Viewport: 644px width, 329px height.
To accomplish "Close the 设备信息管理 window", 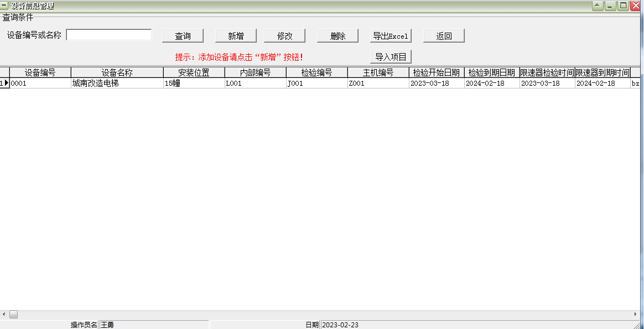I will pyautogui.click(x=636, y=6).
